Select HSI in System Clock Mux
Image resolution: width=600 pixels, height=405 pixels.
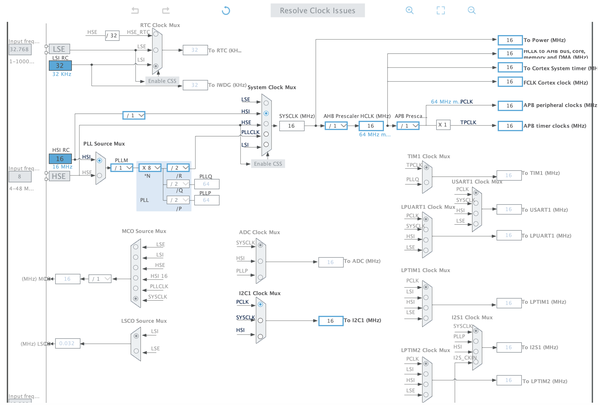pyautogui.click(x=266, y=113)
